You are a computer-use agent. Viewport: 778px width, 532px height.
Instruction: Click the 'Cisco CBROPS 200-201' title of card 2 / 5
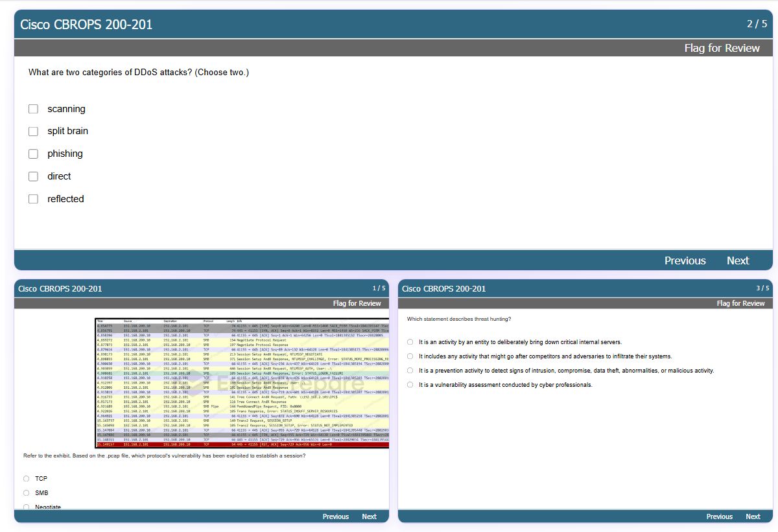[x=86, y=25]
